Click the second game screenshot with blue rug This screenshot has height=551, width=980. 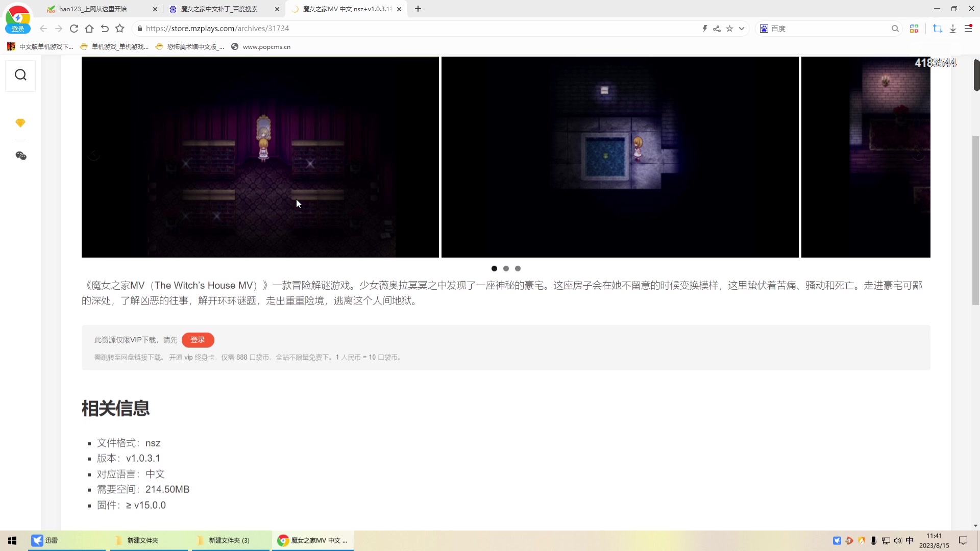tap(620, 157)
